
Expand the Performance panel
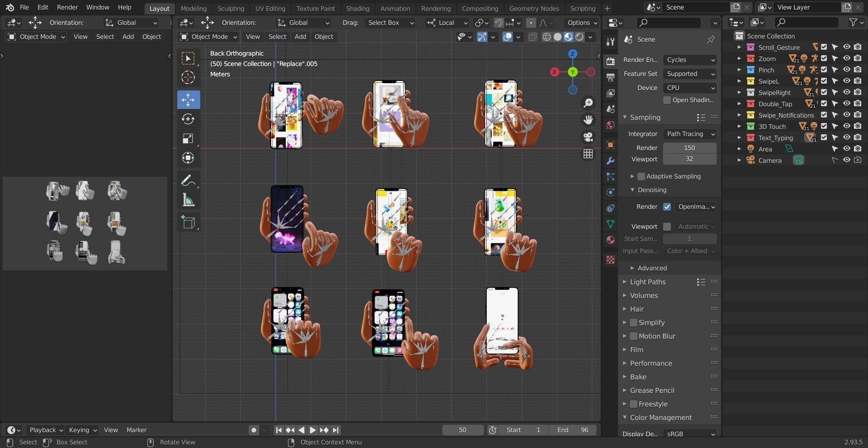[651, 363]
